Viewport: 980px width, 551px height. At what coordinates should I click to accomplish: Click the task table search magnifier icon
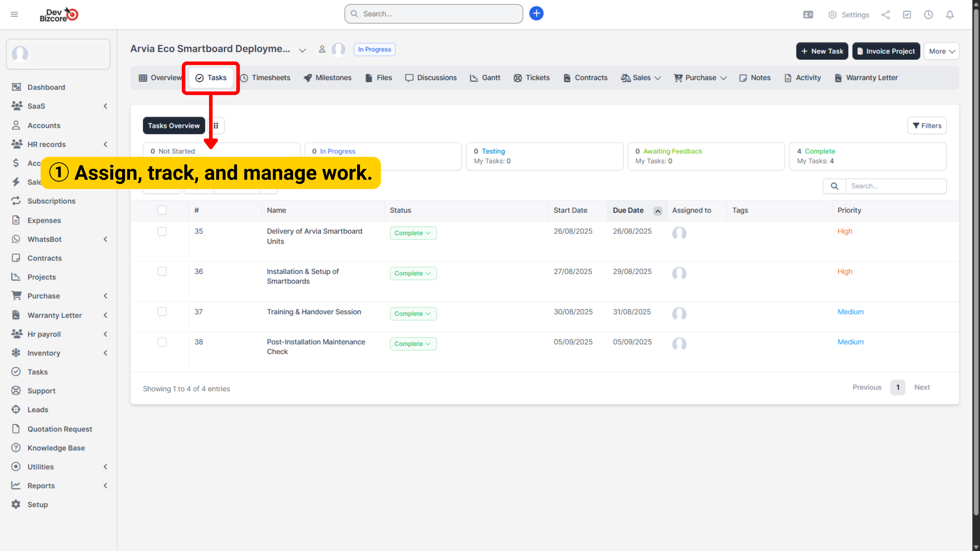(834, 186)
